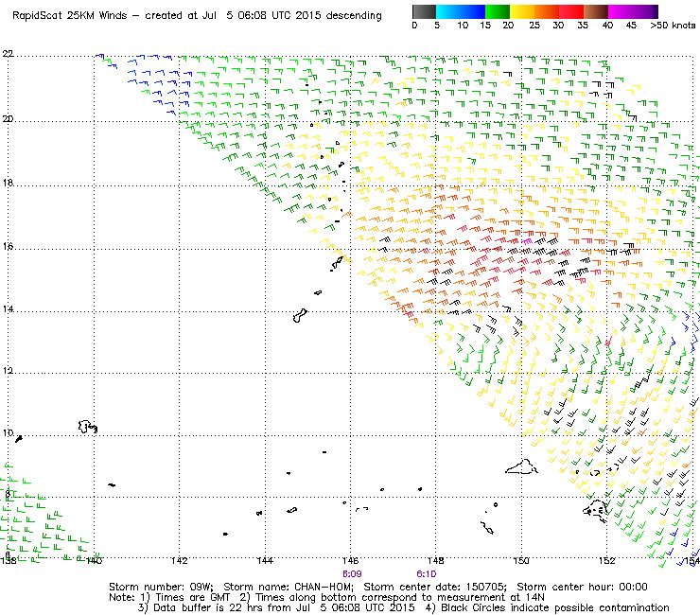This screenshot has height=615, width=700.
Task: Click the purple 6:10 measurement time label
Action: [x=427, y=574]
